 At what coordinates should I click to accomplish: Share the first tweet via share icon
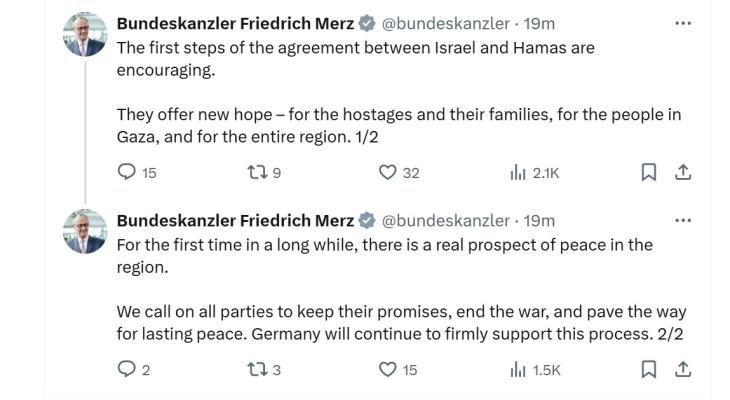(x=684, y=173)
